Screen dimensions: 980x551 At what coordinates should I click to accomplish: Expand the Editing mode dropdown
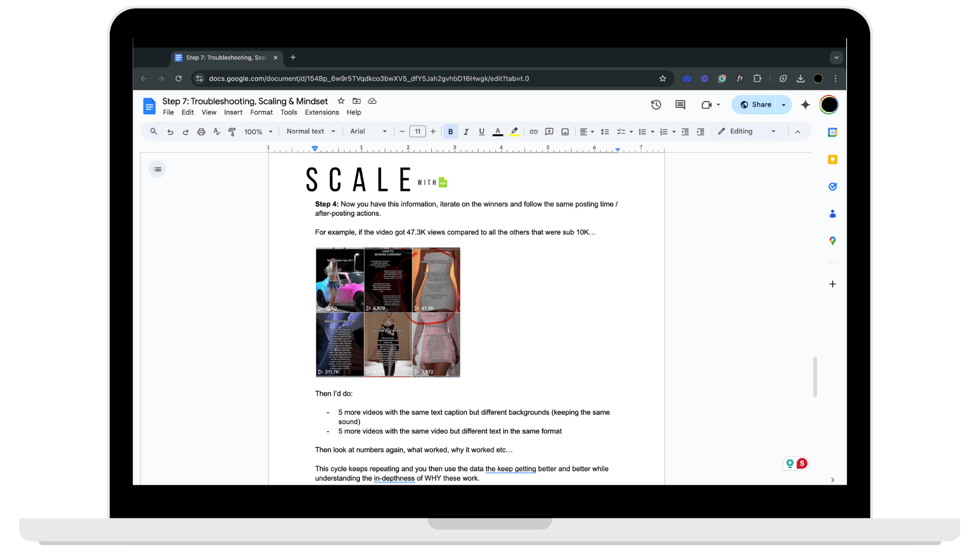747,132
